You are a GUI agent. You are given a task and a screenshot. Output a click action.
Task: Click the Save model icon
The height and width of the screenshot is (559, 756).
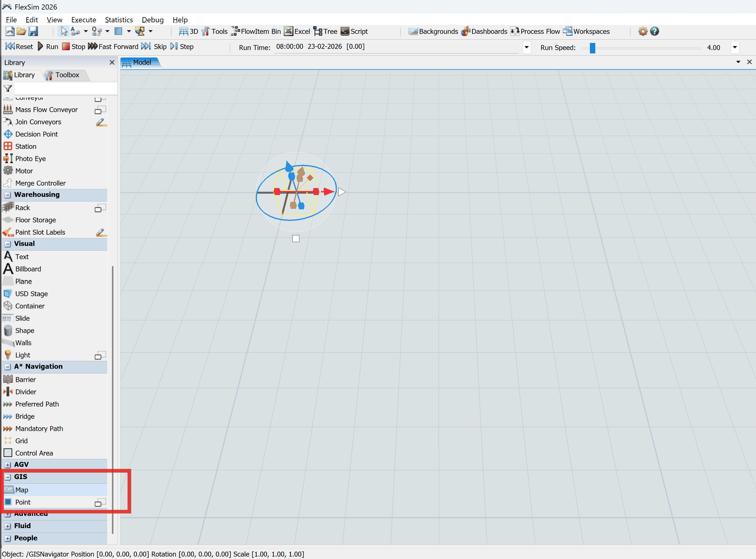pos(33,31)
